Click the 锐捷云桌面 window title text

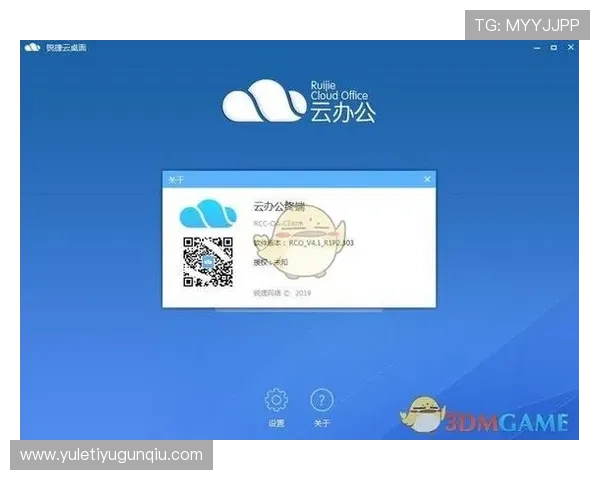click(68, 48)
